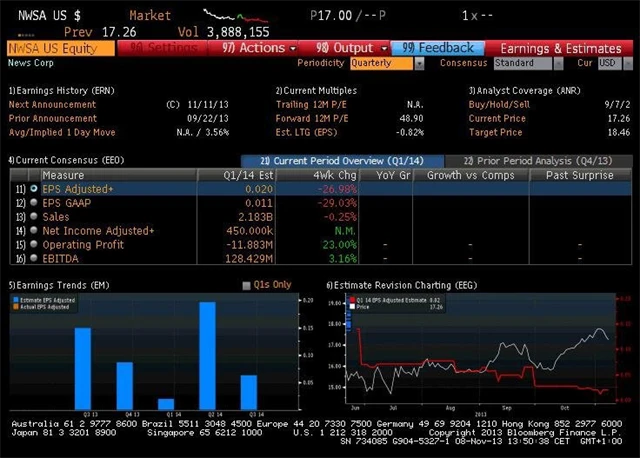The image size is (640, 458).
Task: Switch to Current Period Overview (Q1/14) tab
Action: [342, 161]
